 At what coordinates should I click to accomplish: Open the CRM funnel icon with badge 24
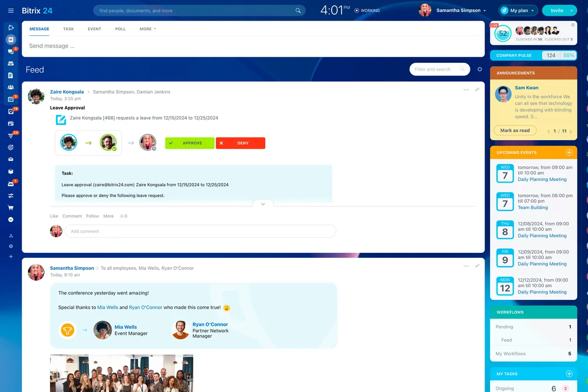(11, 135)
